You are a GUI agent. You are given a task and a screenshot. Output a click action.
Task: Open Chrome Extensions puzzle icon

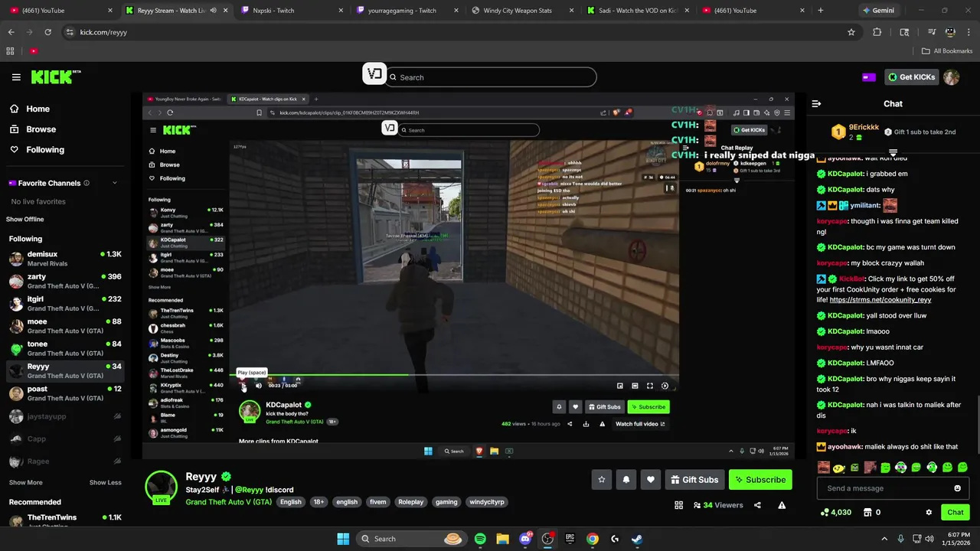(x=877, y=32)
